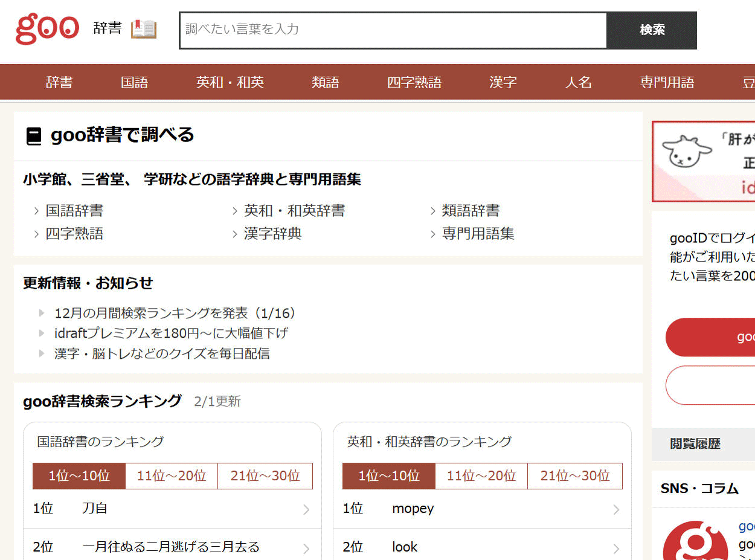Open the 12月の月間検索ランキング news item
The image size is (755, 560).
[175, 313]
